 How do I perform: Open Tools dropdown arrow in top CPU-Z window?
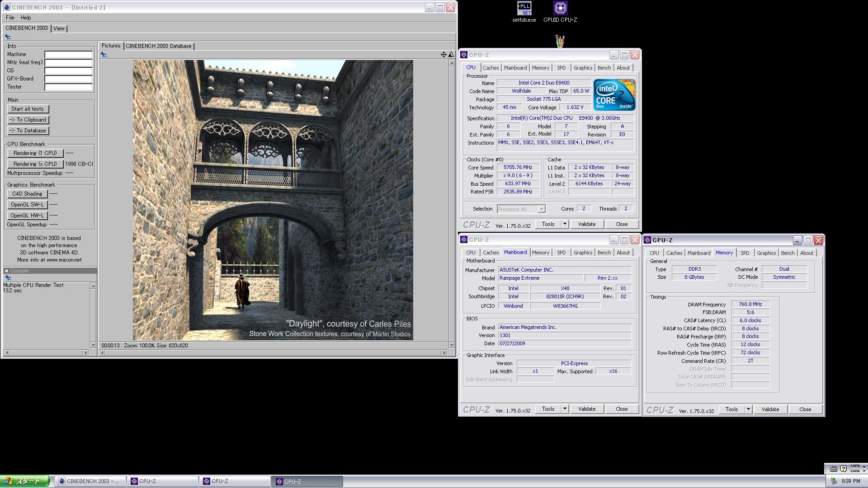click(564, 224)
